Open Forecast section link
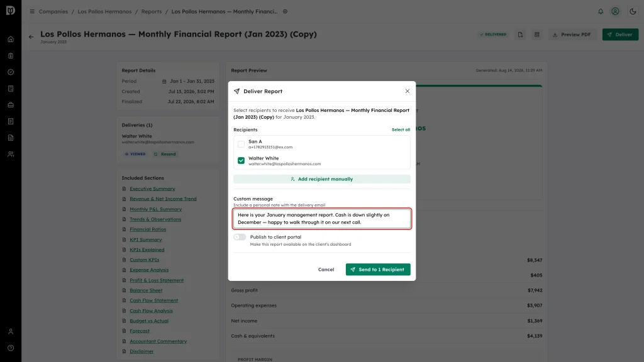Screen dimensions: 644x362 click(140, 331)
